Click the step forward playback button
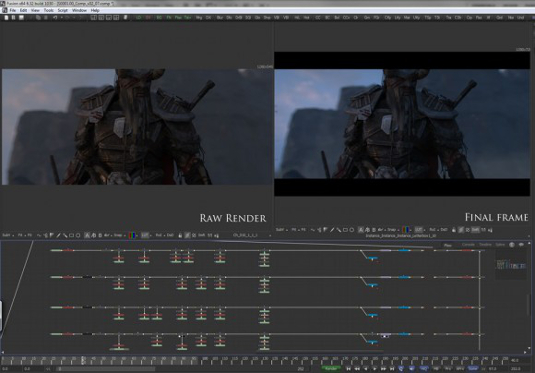Image resolution: width=535 pixels, height=373 pixels. click(x=383, y=369)
